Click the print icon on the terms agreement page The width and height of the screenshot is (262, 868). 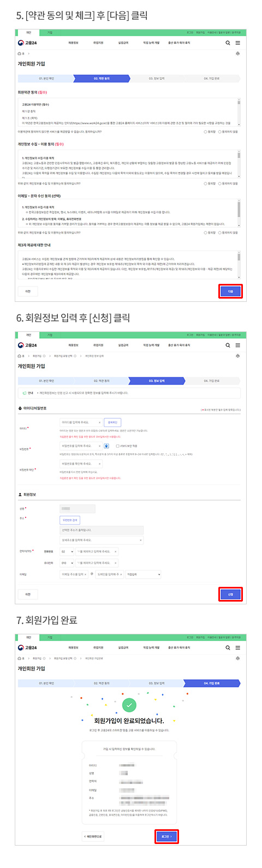[238, 53]
